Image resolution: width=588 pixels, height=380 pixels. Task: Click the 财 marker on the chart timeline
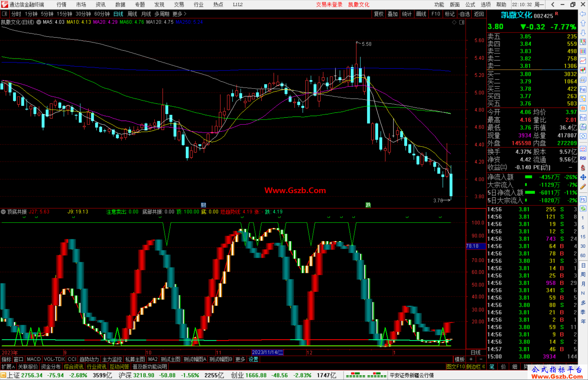[x=203, y=205]
